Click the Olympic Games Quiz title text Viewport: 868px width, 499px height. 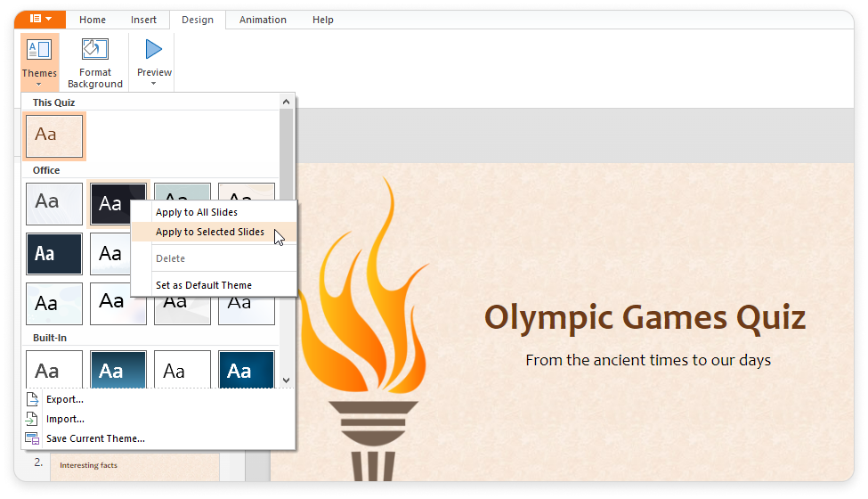coord(645,318)
